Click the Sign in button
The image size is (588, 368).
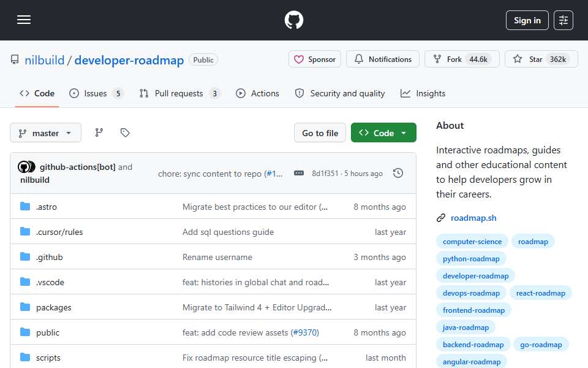(x=527, y=20)
